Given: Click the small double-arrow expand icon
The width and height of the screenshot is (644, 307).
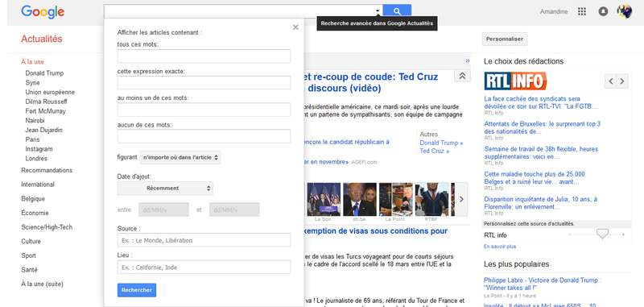Looking at the screenshot, I should coord(467,60).
